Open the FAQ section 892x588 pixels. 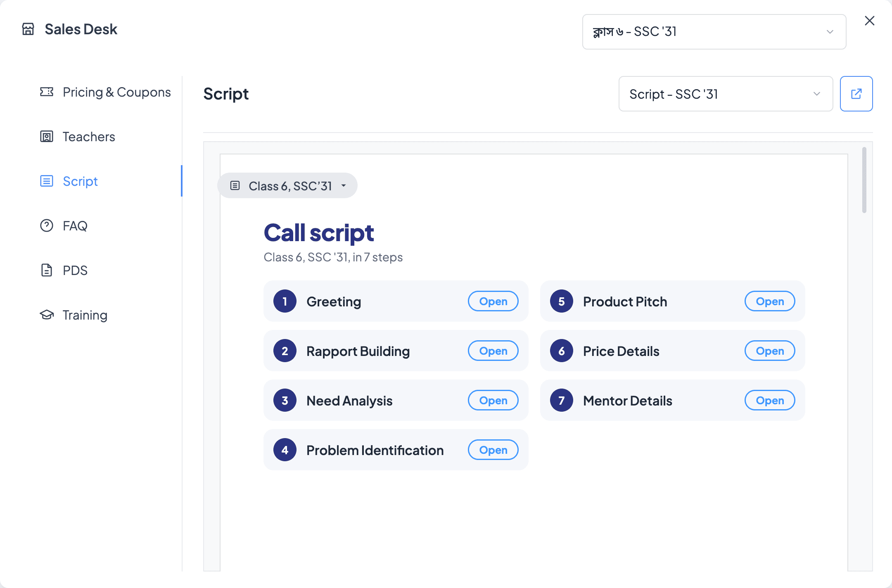click(x=64, y=225)
